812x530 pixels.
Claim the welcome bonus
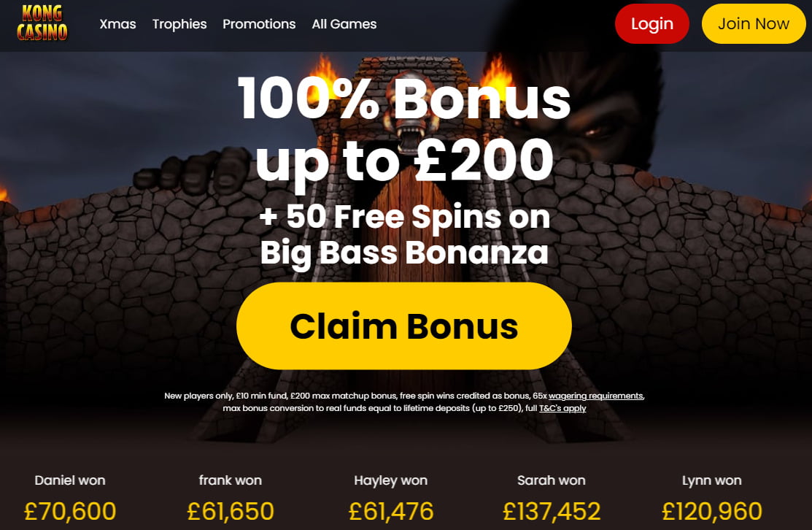[x=404, y=326]
